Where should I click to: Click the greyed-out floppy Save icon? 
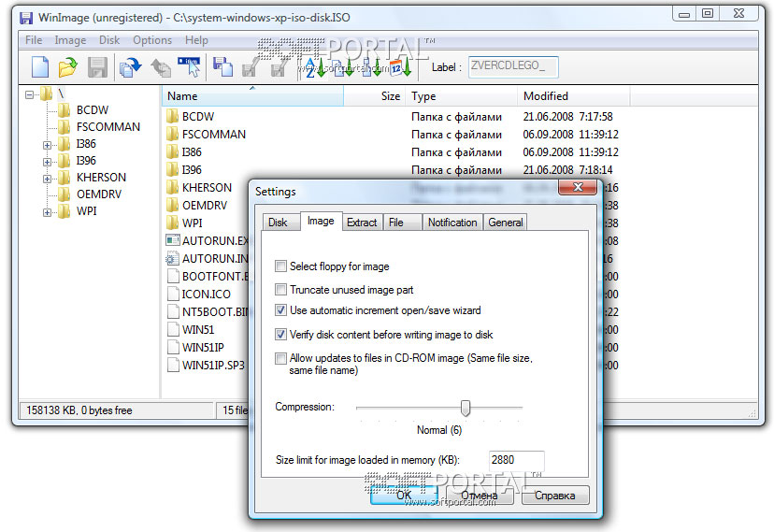click(97, 67)
